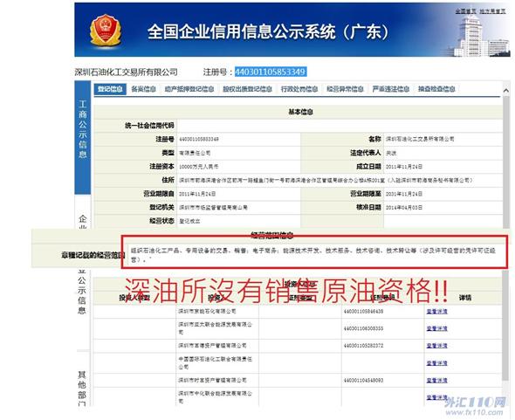Click the scrollbar up arrow
515x420 pixels.
pos(505,90)
